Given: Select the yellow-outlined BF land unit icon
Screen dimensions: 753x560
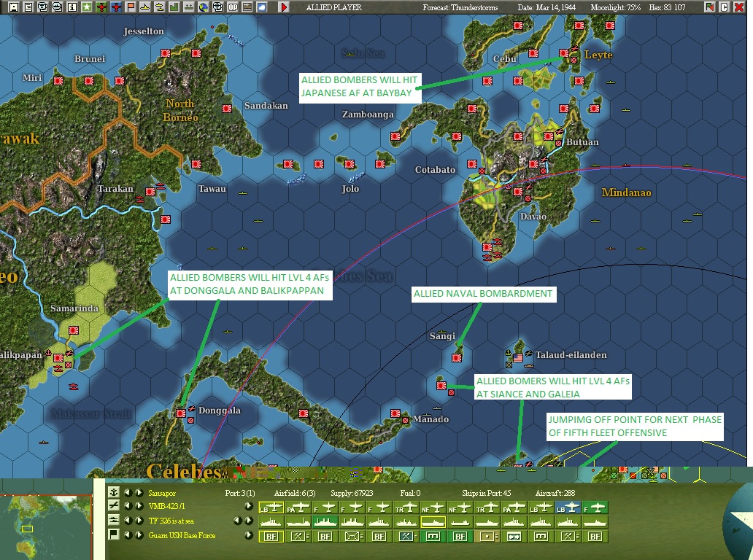Looking at the screenshot, I should [271, 537].
